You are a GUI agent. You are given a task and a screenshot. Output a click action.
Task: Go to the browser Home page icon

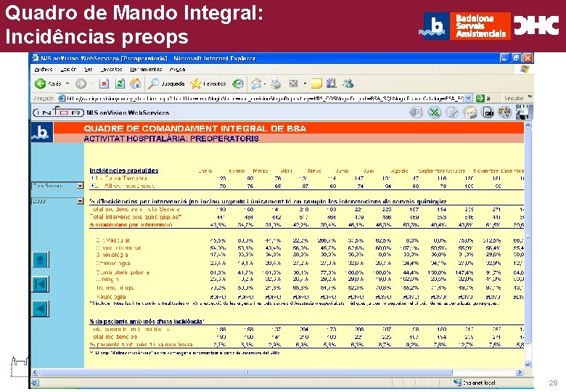[136, 83]
